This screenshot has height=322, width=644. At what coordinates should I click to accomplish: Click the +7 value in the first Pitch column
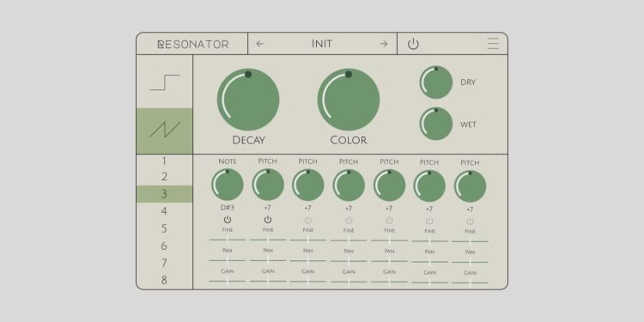pyautogui.click(x=268, y=209)
